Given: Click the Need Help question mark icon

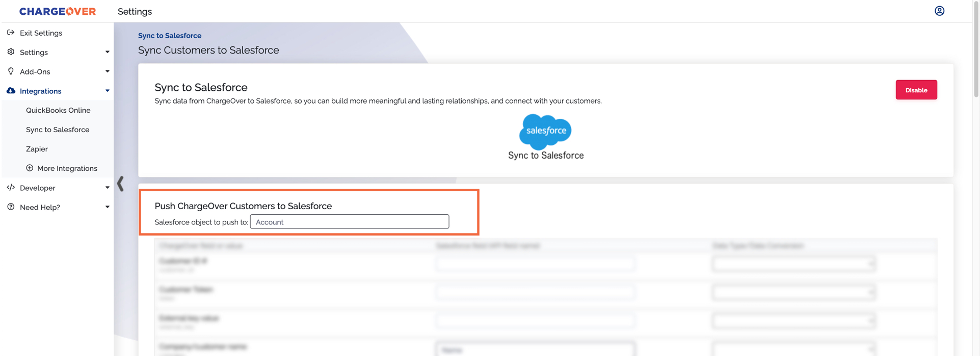Looking at the screenshot, I should (11, 207).
